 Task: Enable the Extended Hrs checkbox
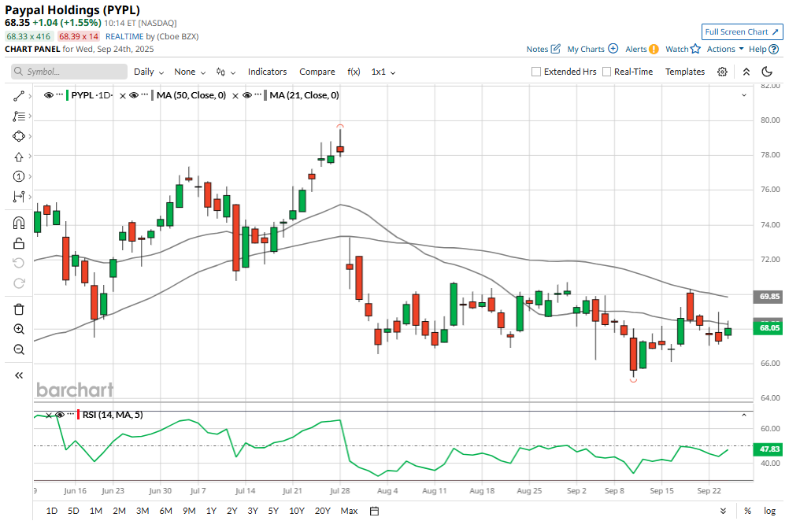click(x=536, y=72)
